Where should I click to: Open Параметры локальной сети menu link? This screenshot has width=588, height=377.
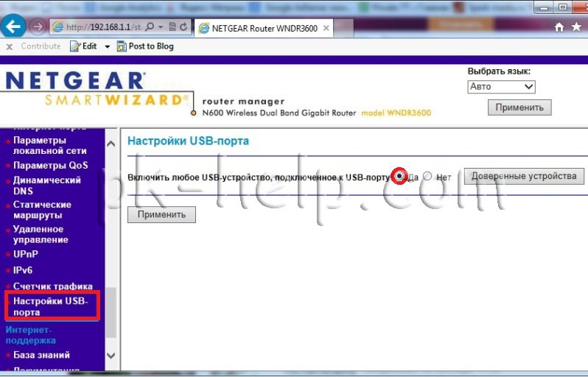[x=50, y=145]
